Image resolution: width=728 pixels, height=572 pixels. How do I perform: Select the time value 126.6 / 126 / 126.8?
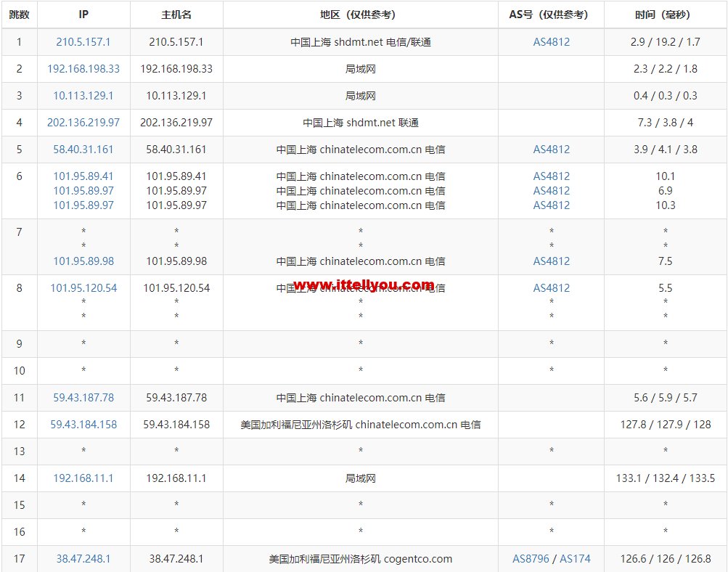[666, 559]
